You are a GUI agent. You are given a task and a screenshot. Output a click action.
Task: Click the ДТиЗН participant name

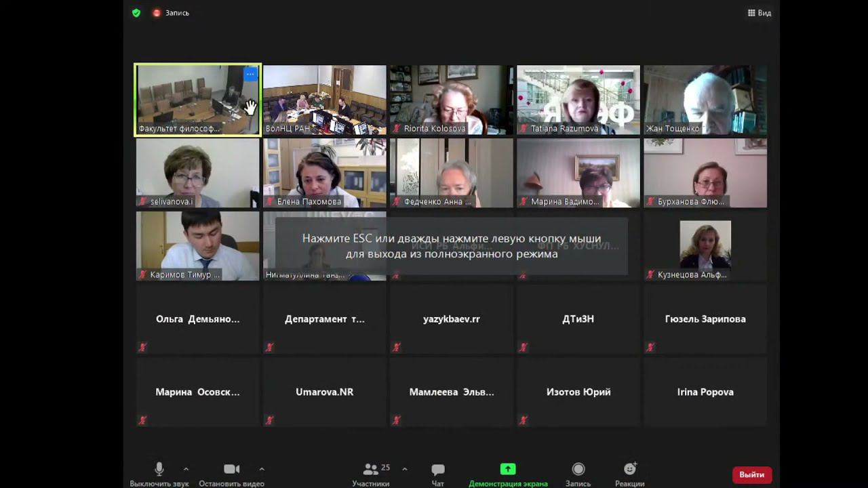point(578,319)
